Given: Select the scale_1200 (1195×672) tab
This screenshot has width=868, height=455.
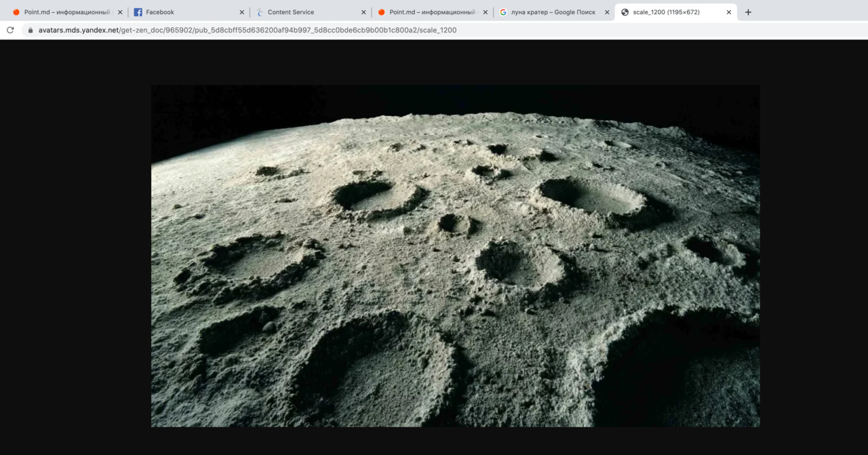Looking at the screenshot, I should (676, 12).
